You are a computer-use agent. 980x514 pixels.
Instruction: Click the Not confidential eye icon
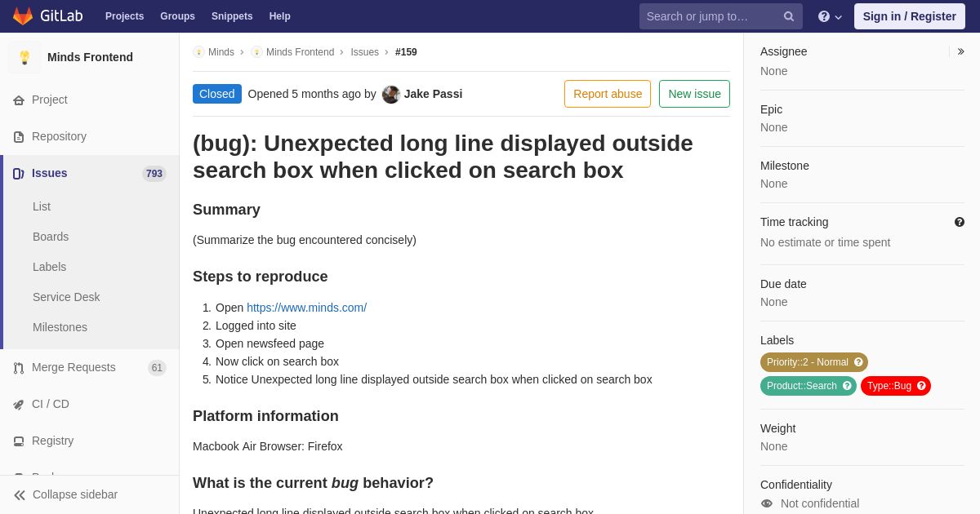[x=767, y=503]
